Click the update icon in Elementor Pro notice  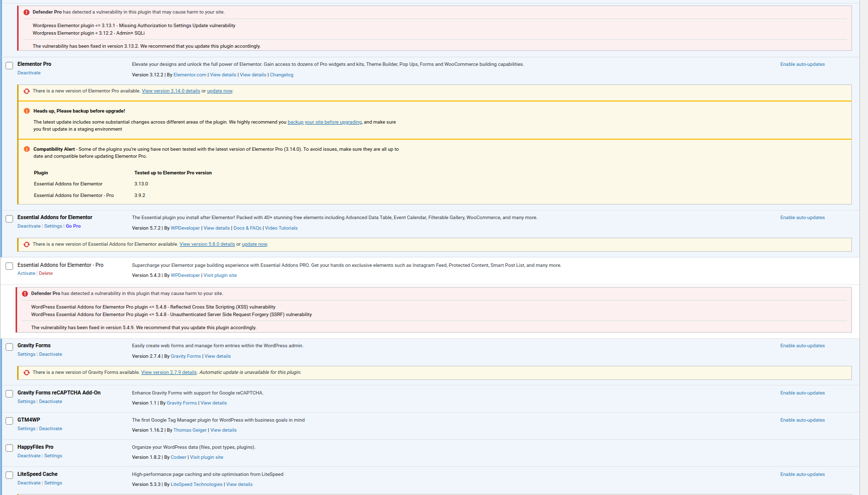(x=27, y=91)
